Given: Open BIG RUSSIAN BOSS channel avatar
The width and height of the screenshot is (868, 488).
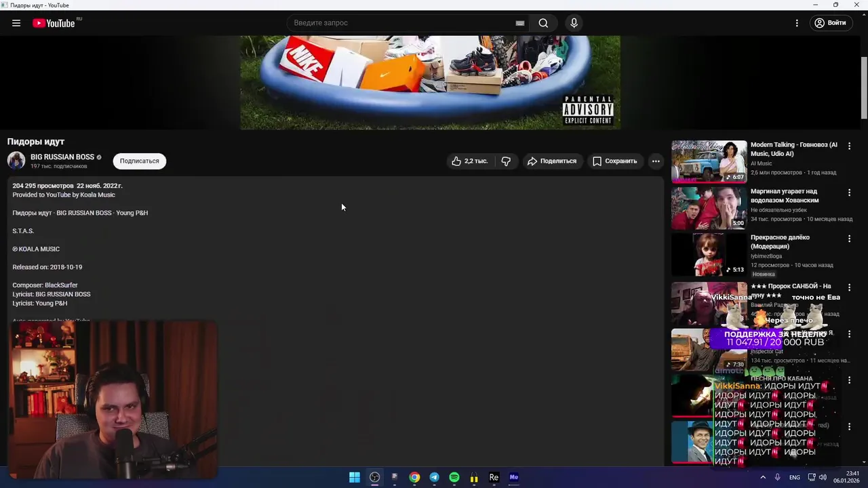Looking at the screenshot, I should point(16,161).
